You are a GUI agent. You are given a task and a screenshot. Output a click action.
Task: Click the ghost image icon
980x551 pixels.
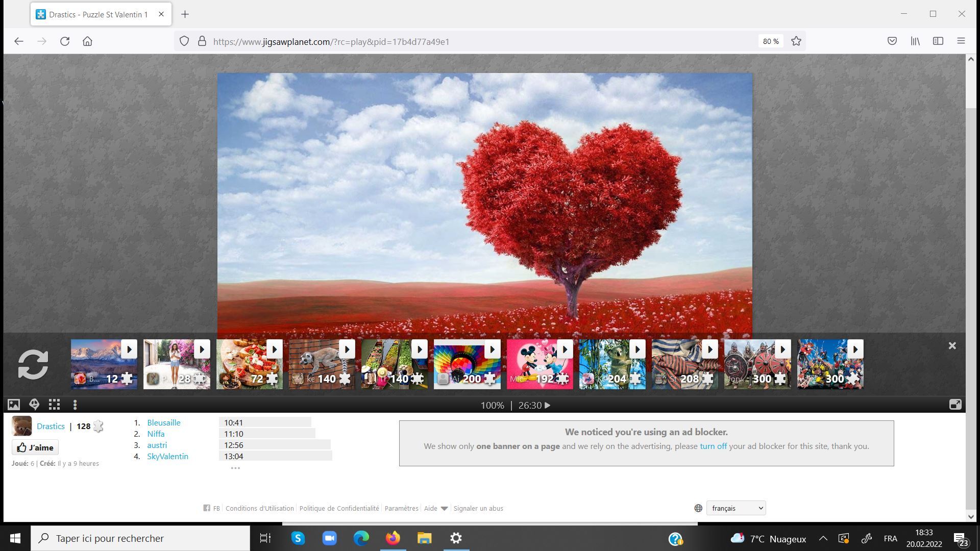coord(34,405)
